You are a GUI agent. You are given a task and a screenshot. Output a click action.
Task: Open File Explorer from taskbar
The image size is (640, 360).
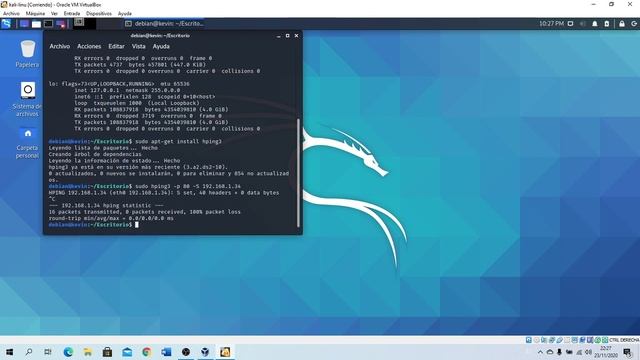88,352
